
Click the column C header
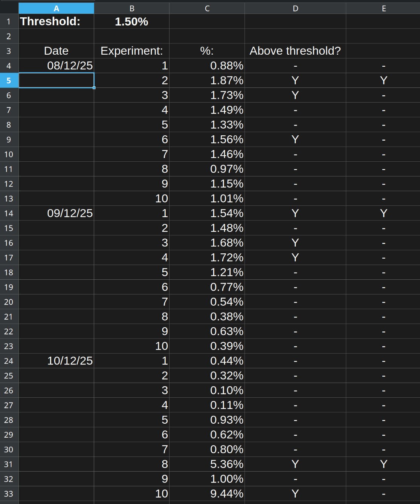click(207, 8)
